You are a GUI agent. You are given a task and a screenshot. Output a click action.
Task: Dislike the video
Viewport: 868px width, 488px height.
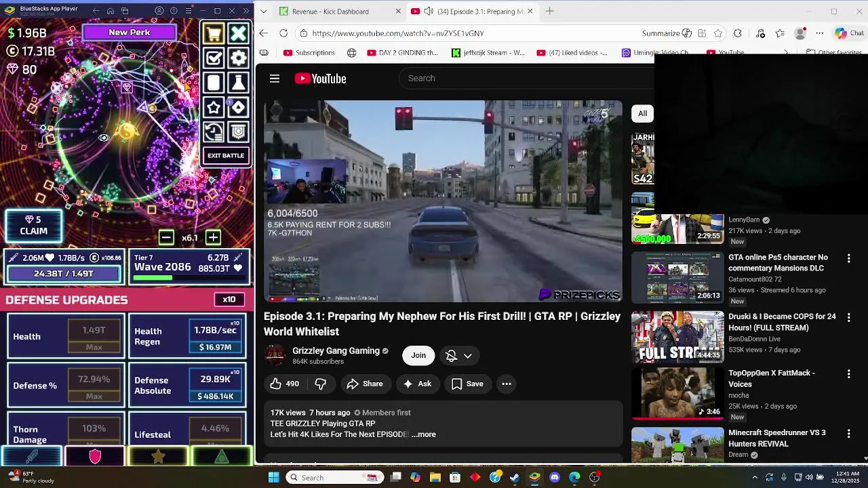pos(321,384)
